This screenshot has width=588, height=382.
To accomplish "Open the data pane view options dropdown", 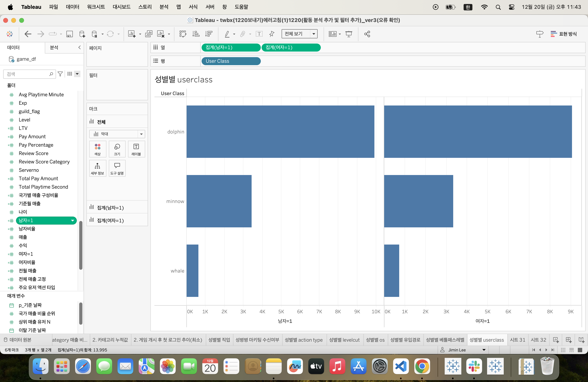I will pos(77,74).
